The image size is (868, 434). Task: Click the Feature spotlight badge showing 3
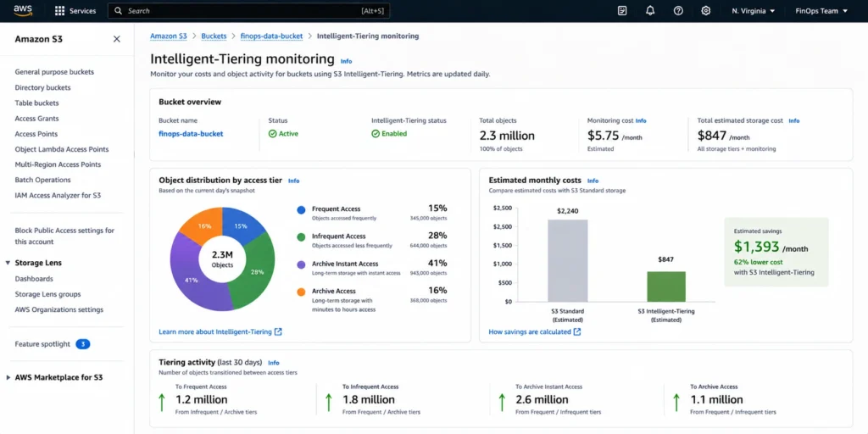83,344
